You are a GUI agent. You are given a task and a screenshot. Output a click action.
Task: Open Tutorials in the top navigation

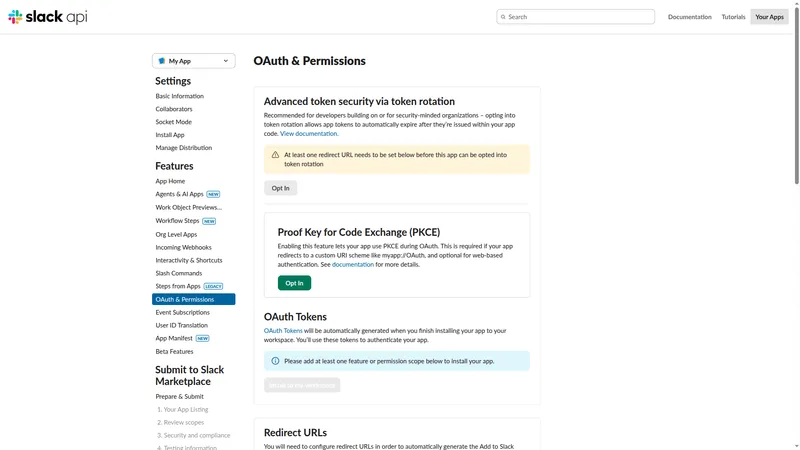(x=733, y=17)
